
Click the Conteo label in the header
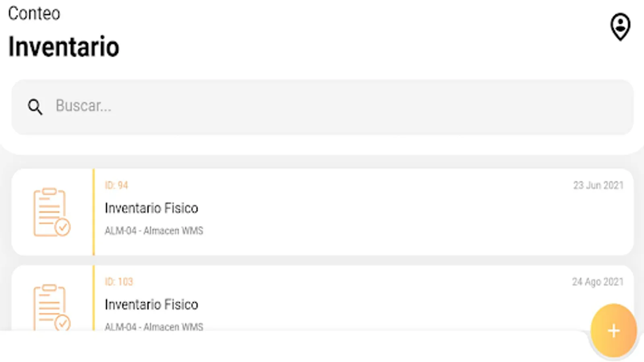point(34,14)
